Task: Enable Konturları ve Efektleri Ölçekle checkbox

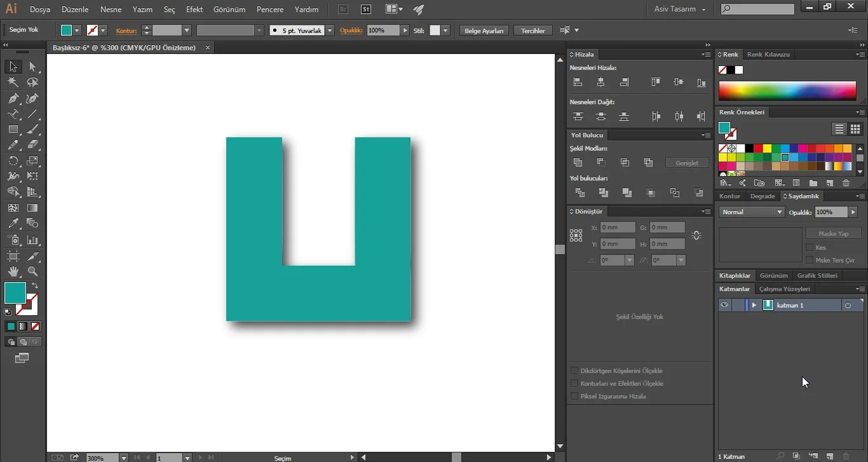Action: [x=574, y=383]
